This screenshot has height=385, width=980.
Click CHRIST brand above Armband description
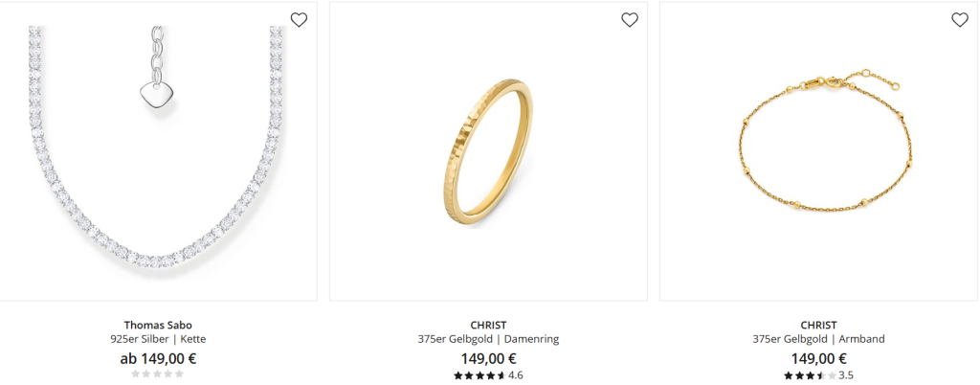819,325
